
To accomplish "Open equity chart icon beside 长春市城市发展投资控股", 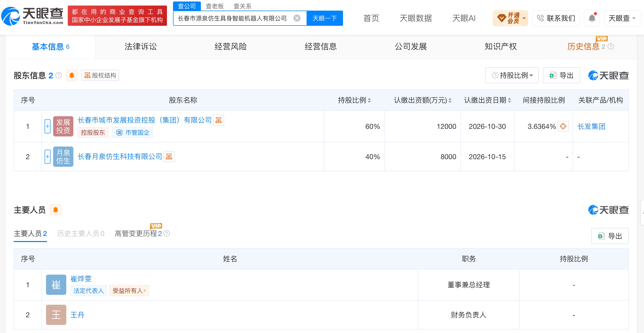I will tap(219, 120).
